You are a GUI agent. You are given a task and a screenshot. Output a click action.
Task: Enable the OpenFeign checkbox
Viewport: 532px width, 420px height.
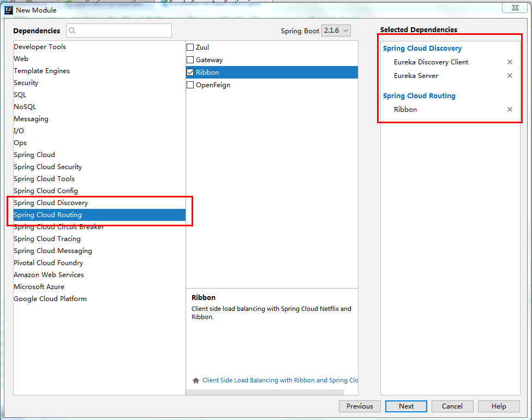tap(190, 85)
